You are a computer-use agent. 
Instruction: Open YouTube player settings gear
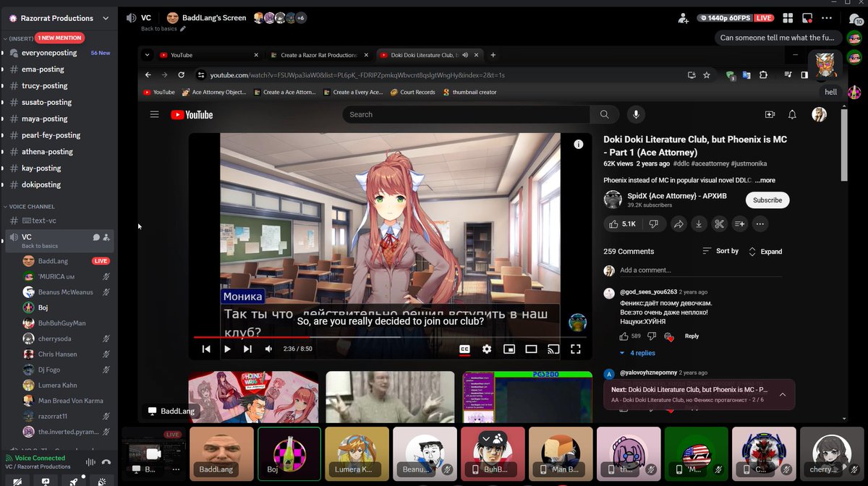click(487, 349)
